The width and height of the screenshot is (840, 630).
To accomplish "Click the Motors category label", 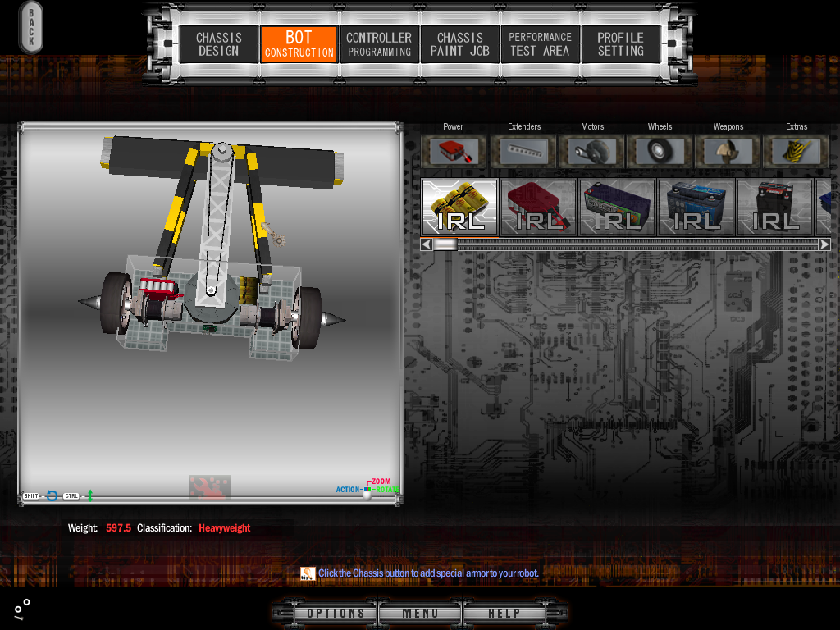I will point(592,126).
